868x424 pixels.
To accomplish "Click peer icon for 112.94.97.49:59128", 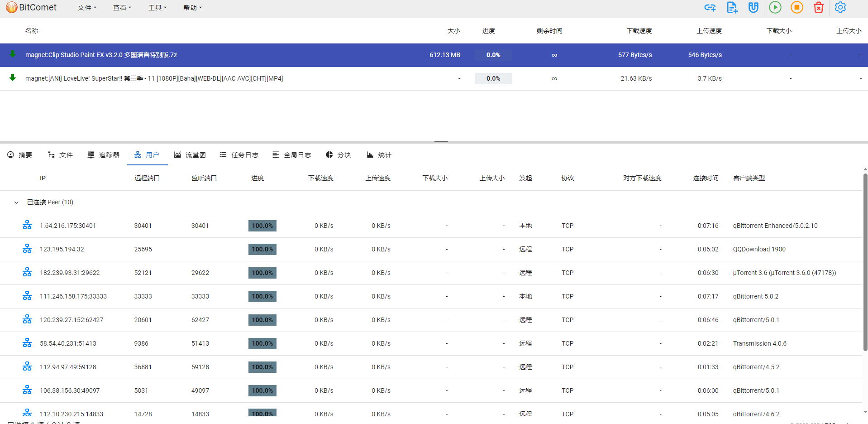I will click(27, 366).
